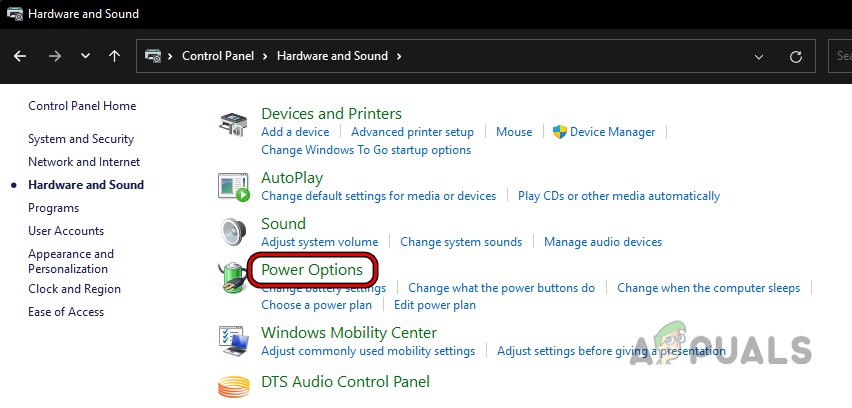The width and height of the screenshot is (852, 408).
Task: Expand the chevron after Hardware and Sound
Action: point(399,56)
